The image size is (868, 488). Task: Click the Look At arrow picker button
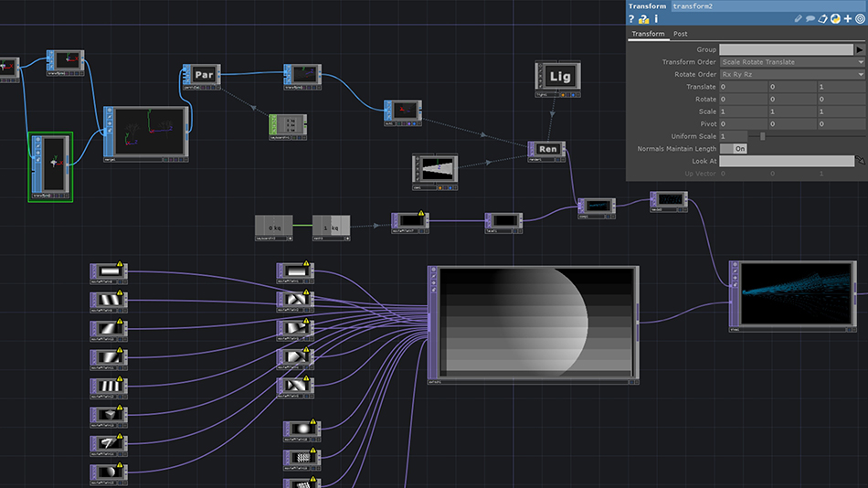(x=860, y=161)
